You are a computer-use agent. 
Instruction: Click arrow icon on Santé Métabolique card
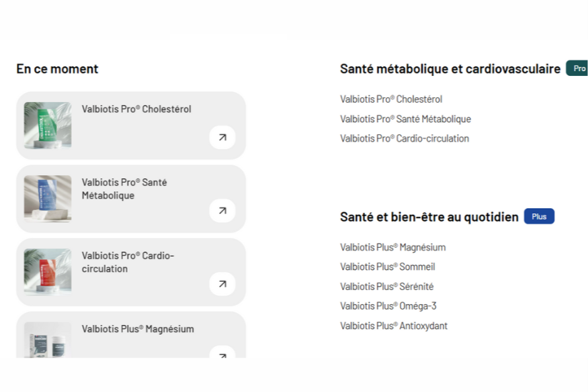(222, 211)
